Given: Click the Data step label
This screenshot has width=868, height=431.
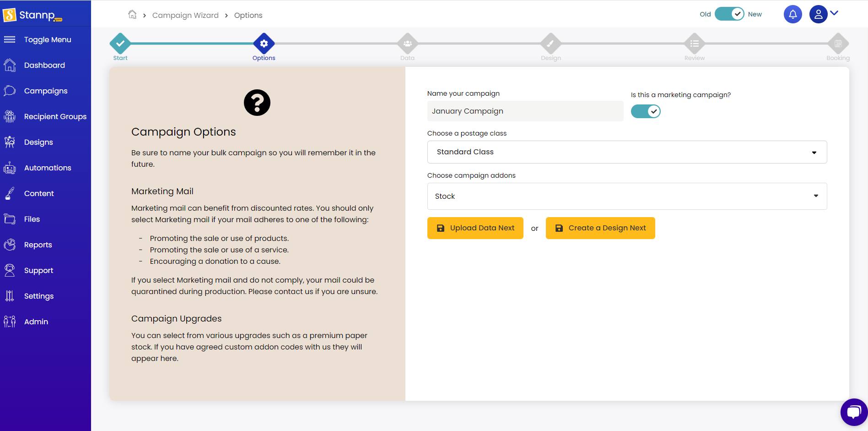Looking at the screenshot, I should (408, 58).
